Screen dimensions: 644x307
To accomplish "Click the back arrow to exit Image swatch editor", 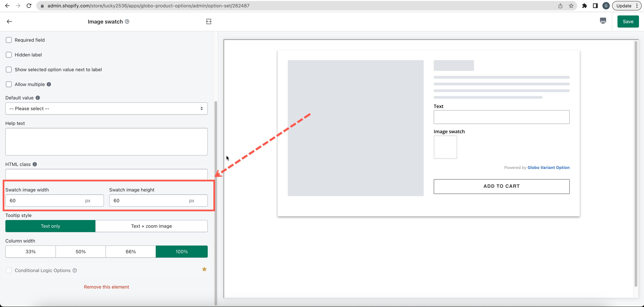I will pyautogui.click(x=9, y=21).
